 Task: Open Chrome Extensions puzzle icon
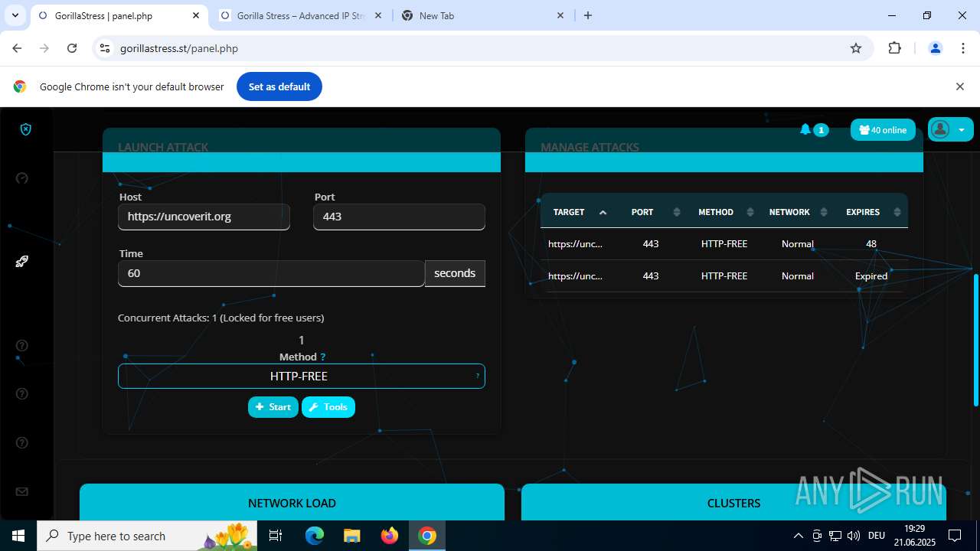(894, 48)
